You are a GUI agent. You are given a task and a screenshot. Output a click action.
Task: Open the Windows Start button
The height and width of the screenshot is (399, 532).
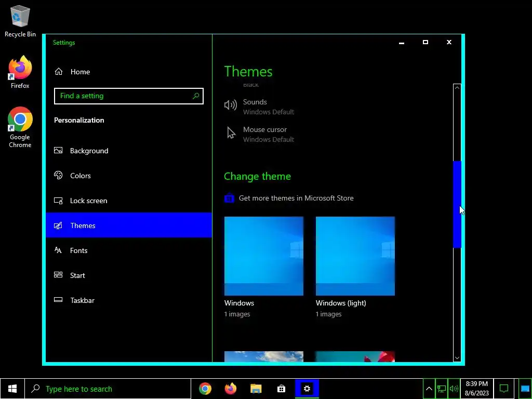[12, 389]
